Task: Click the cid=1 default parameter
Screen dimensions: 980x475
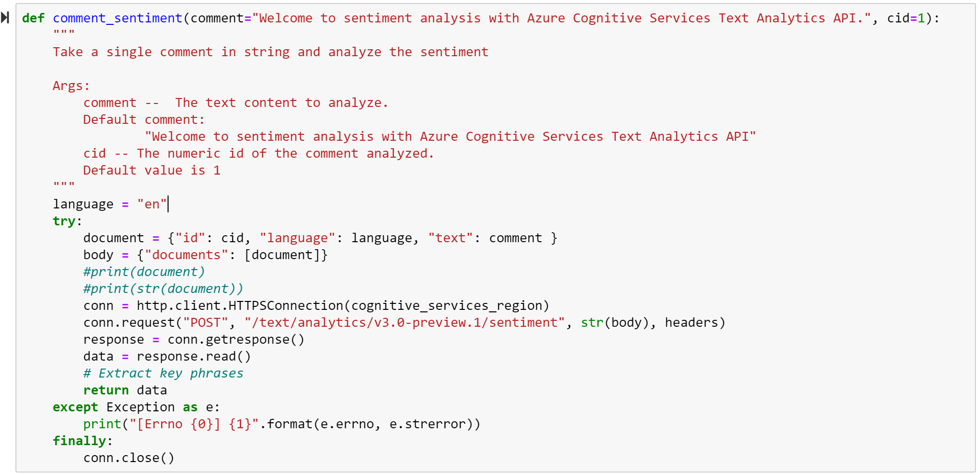Action: [x=906, y=18]
